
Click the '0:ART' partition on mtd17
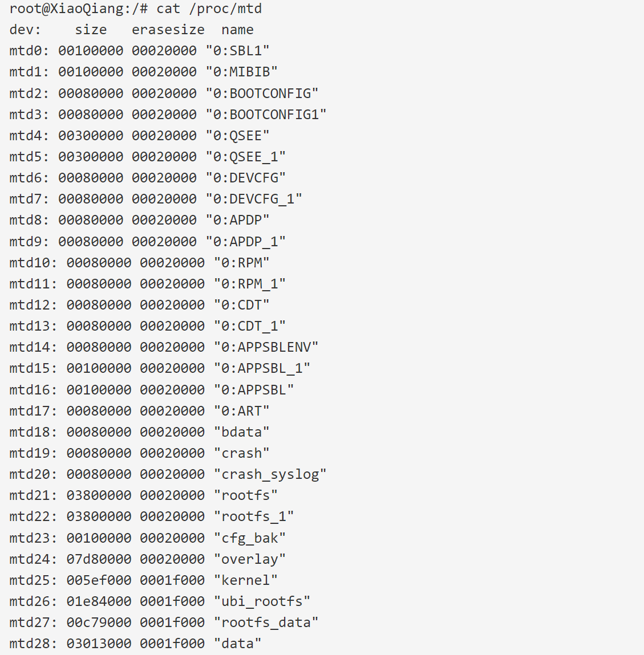click(x=241, y=411)
